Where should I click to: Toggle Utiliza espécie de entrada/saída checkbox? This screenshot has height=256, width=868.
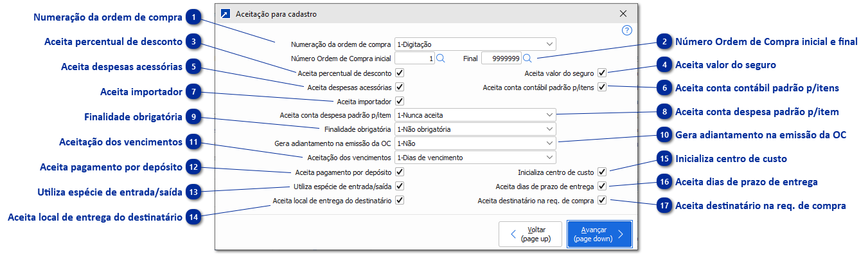tap(400, 186)
